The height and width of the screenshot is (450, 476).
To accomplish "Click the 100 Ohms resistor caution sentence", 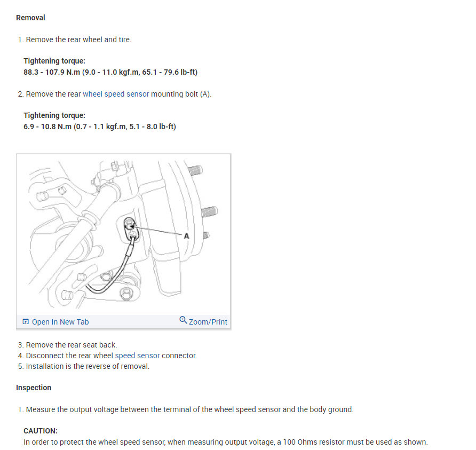I will 226,442.
